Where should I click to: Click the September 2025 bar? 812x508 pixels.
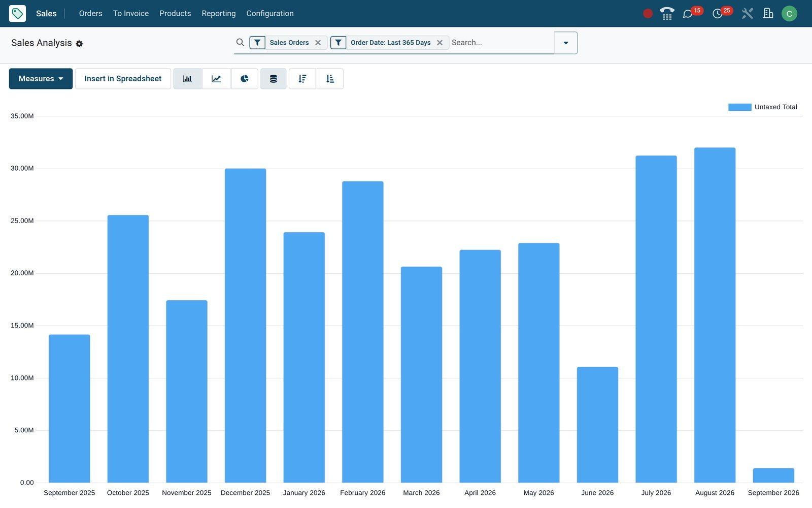(70, 408)
